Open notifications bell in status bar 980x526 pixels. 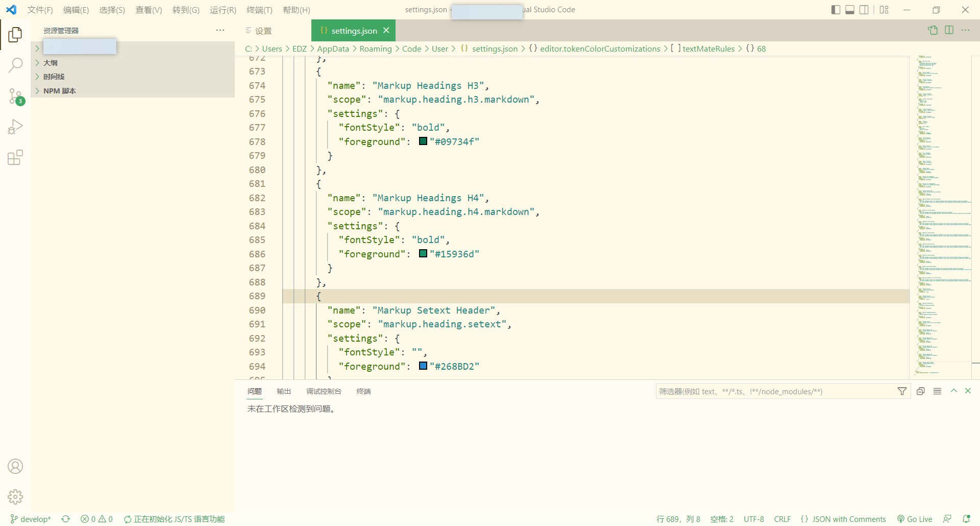point(966,519)
